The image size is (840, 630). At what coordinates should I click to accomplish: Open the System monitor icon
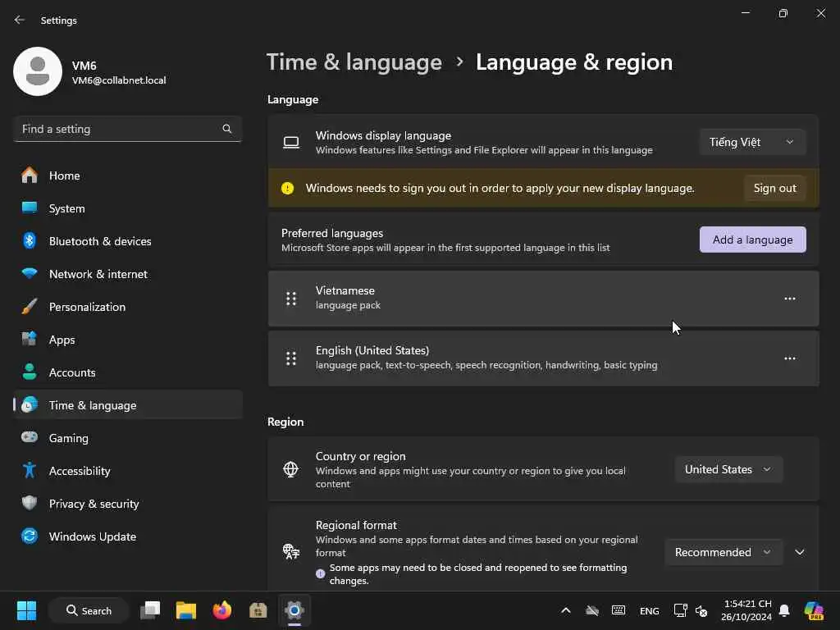coord(30,208)
